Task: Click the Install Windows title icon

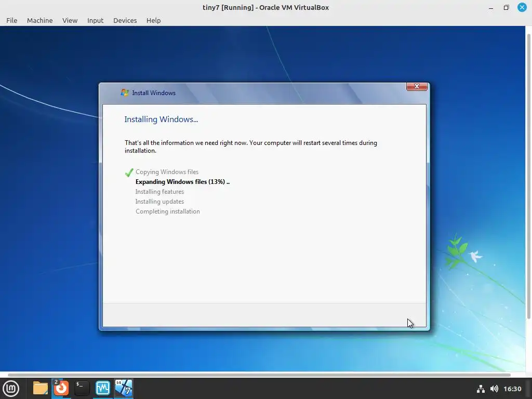Action: (x=125, y=92)
